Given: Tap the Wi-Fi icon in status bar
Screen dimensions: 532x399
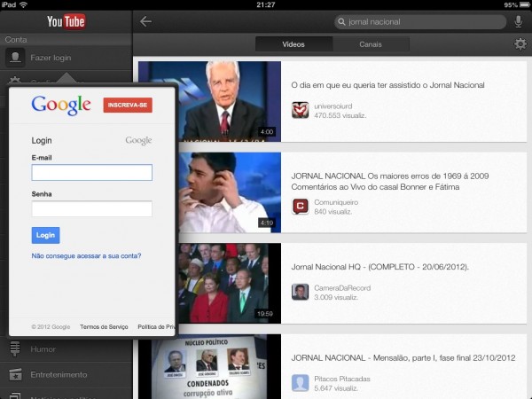Looking at the screenshot, I should [x=23, y=4].
